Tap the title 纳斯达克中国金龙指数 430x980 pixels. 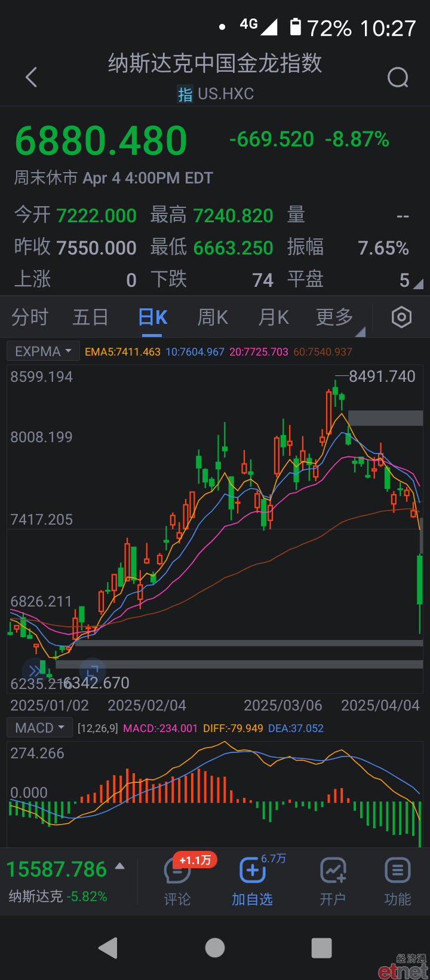pos(215,63)
